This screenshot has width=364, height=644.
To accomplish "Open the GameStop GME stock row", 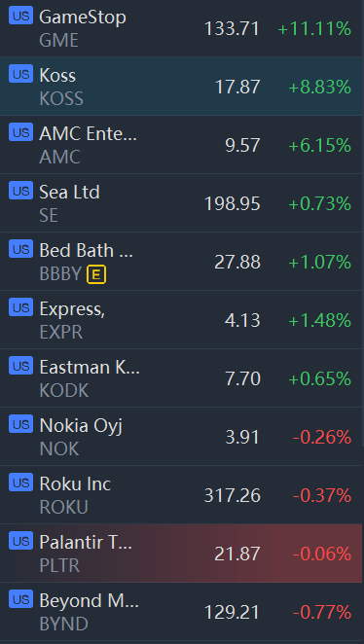I will (x=182, y=28).
